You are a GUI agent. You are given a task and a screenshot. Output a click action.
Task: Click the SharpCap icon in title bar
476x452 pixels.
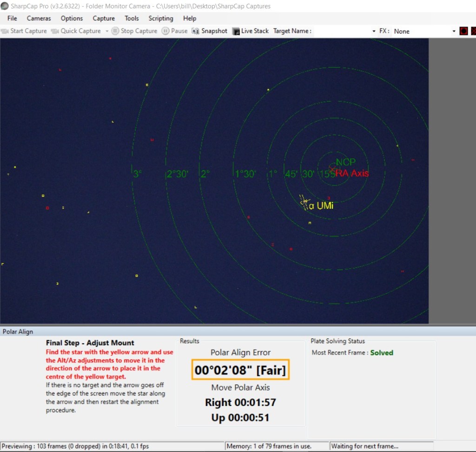click(5, 6)
